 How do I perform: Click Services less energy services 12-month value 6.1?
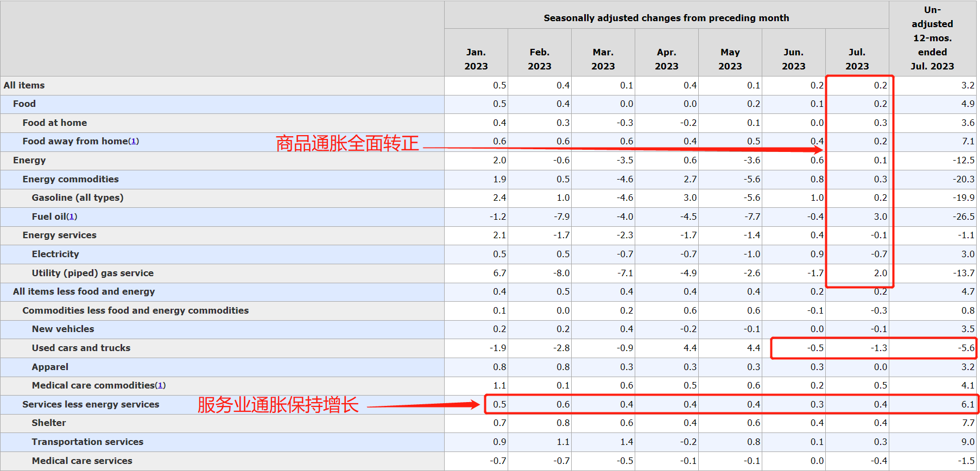968,404
